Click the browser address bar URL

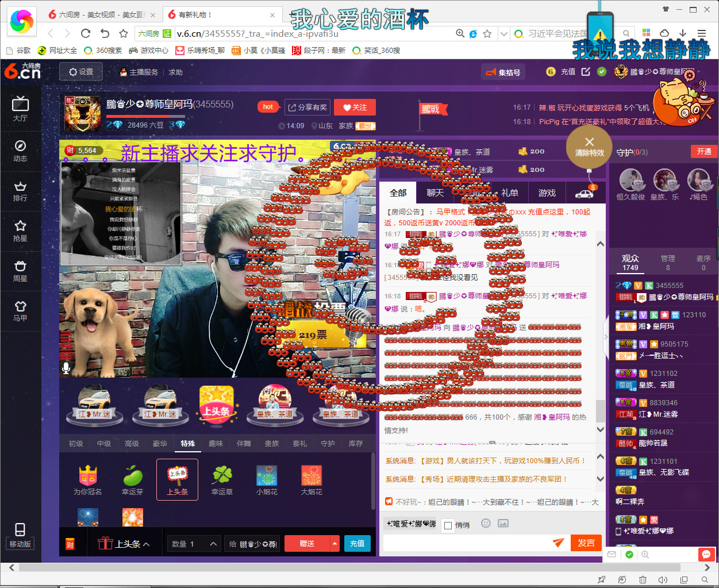coord(257,33)
